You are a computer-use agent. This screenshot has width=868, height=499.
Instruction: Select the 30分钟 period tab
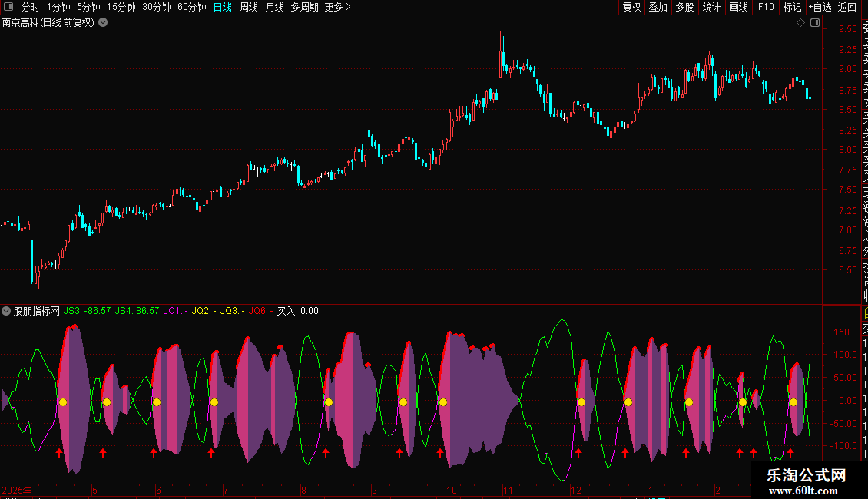(157, 7)
